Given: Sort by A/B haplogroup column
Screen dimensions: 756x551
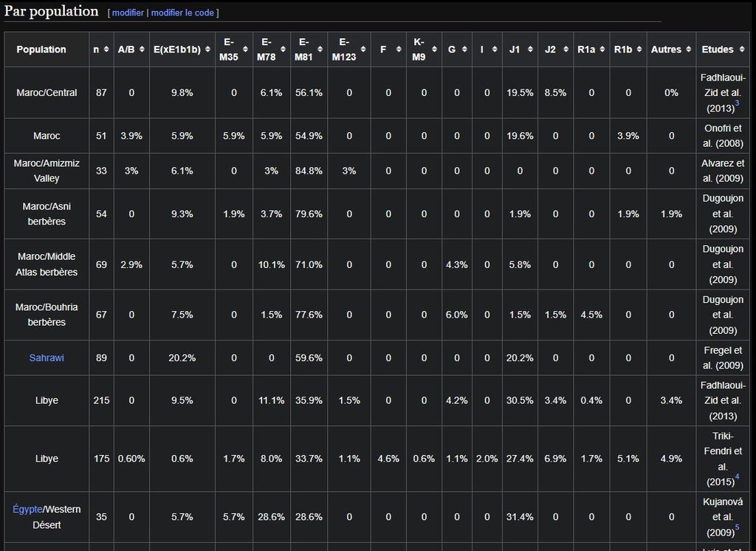Looking at the screenshot, I should pos(131,49).
